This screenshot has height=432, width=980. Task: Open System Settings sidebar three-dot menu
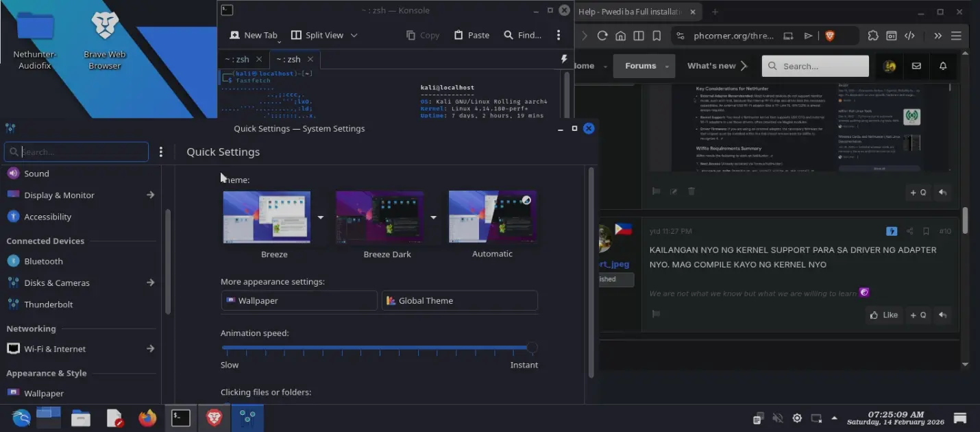161,152
